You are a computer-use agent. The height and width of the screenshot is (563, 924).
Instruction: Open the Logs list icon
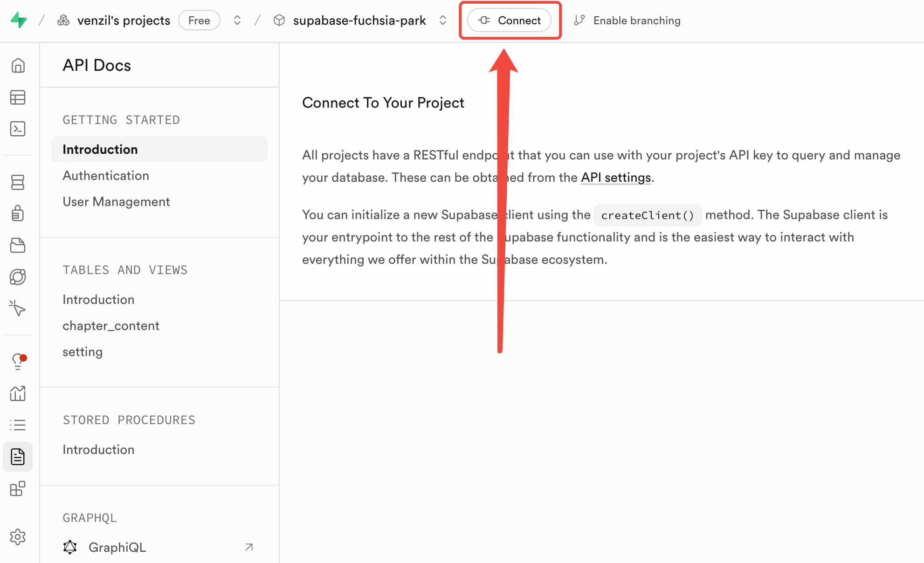point(18,425)
